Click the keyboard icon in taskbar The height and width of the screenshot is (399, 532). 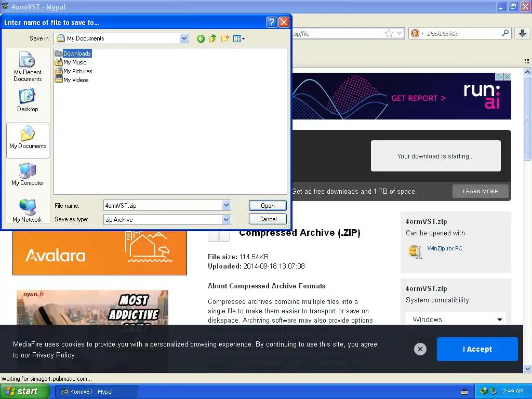(464, 392)
